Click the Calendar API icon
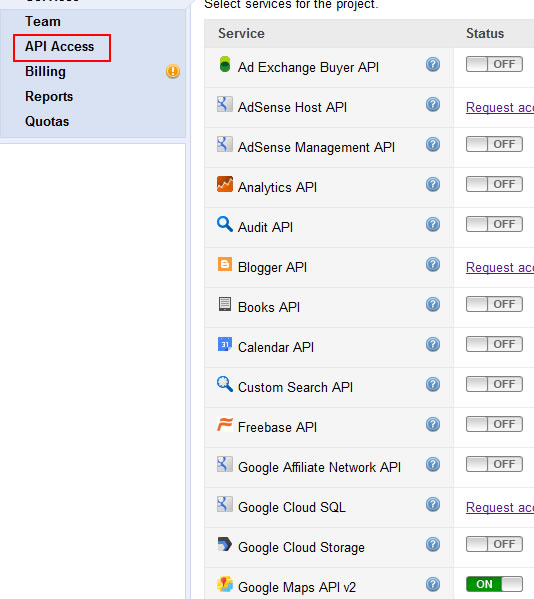This screenshot has width=534, height=599. click(x=225, y=344)
